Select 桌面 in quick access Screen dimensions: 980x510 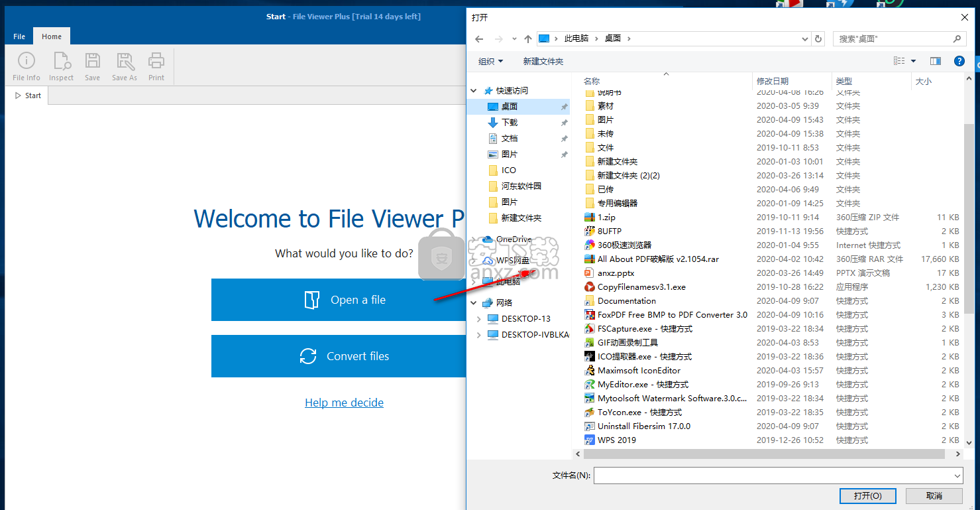(519, 107)
